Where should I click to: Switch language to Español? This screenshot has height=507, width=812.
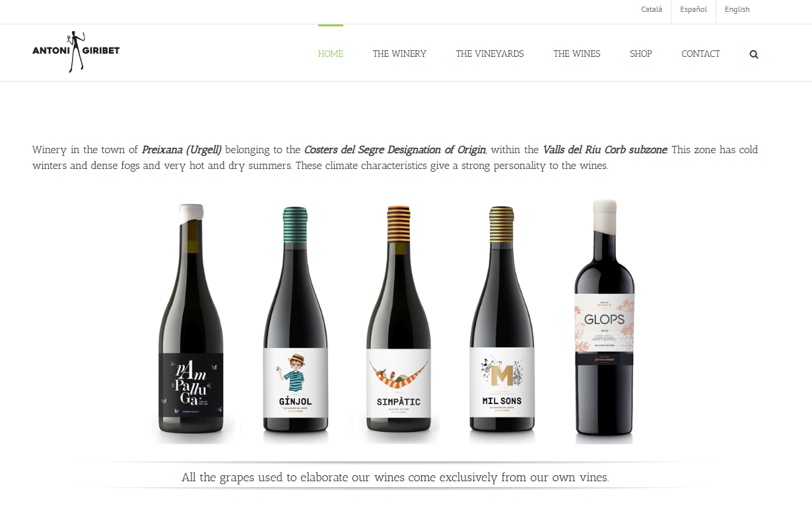[x=693, y=9]
